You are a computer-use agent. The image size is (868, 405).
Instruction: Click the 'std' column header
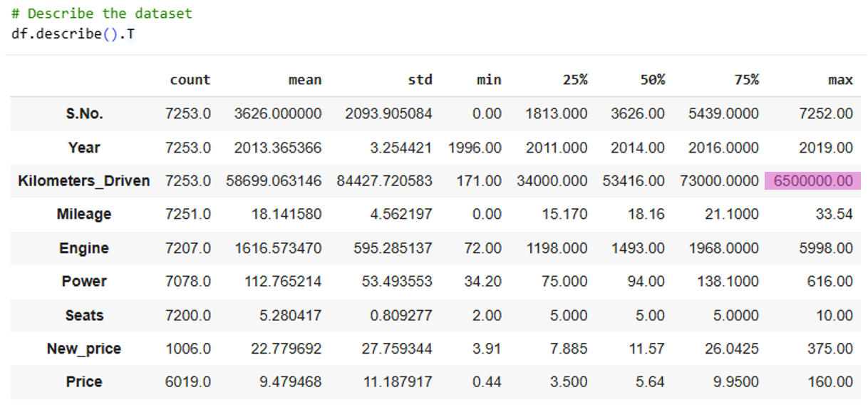pos(420,80)
